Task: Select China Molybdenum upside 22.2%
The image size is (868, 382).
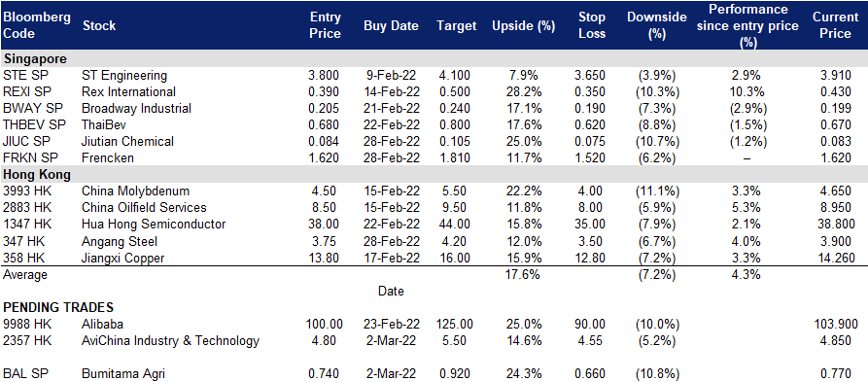Action: click(524, 191)
